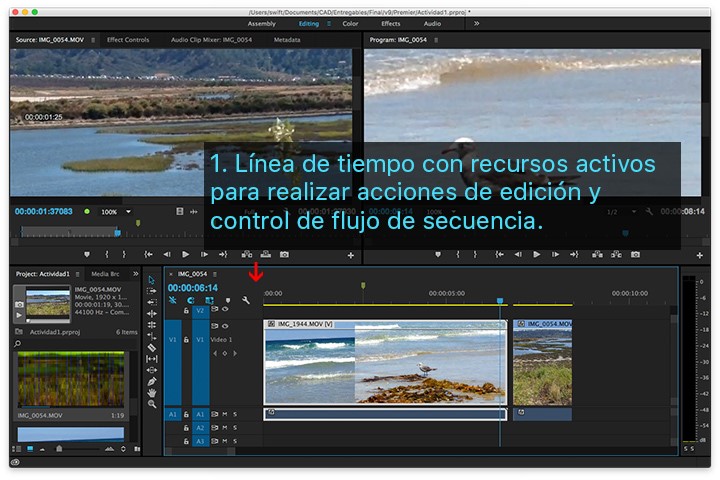720x480 pixels.
Task: Go to In point in Source monitor
Action: point(148,254)
